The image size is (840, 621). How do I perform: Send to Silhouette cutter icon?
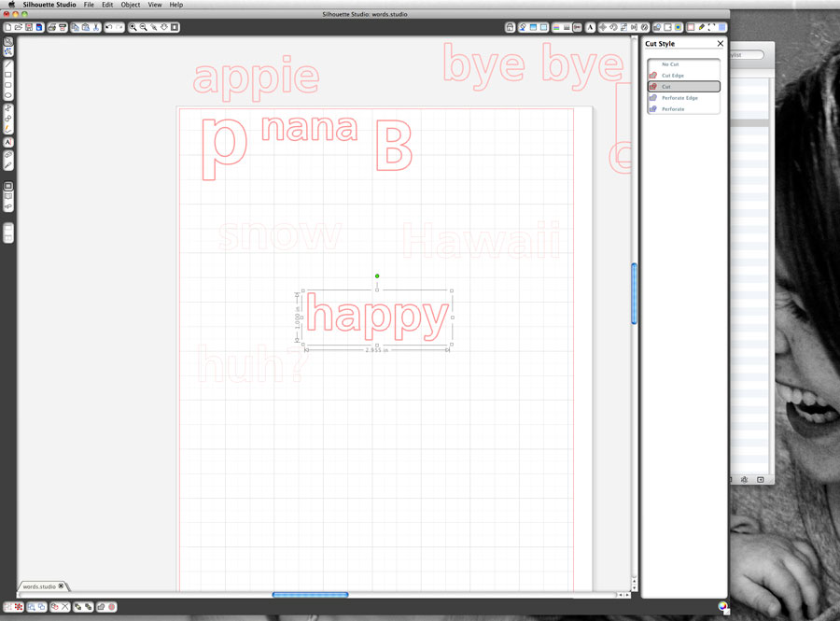point(63,27)
